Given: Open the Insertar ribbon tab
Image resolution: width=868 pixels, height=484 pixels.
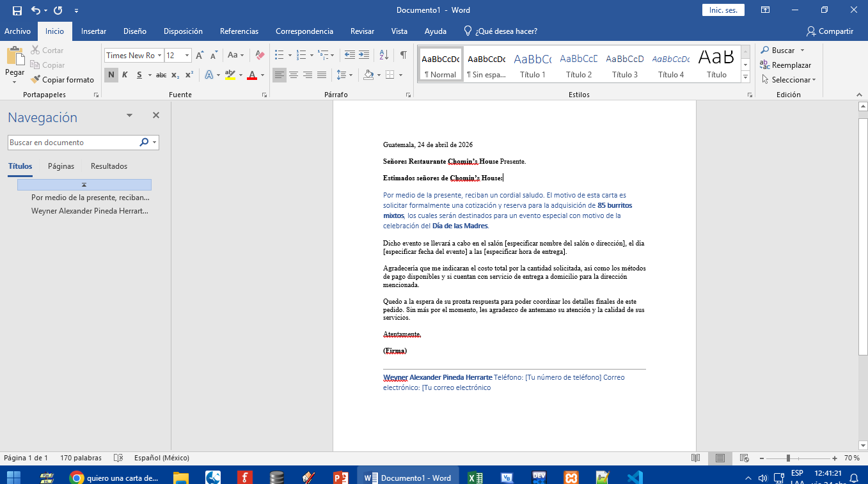Looking at the screenshot, I should pyautogui.click(x=93, y=31).
